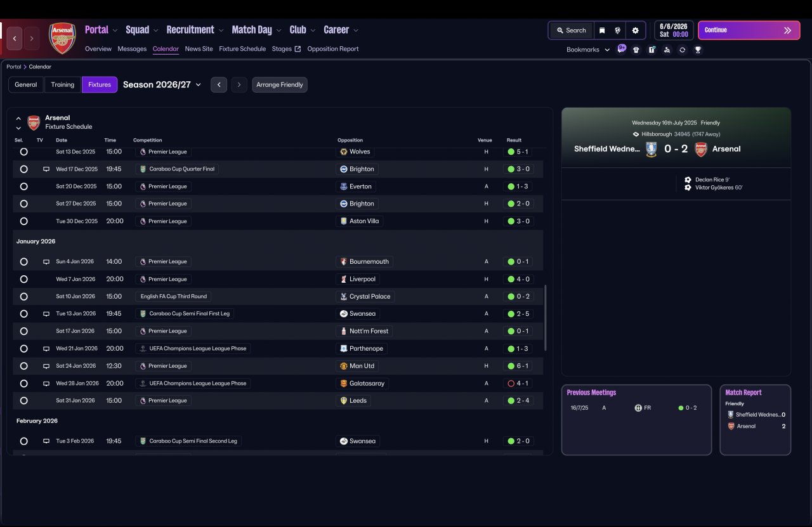812x527 pixels.
Task: Select the Fixtures calendar tab
Action: tap(100, 84)
